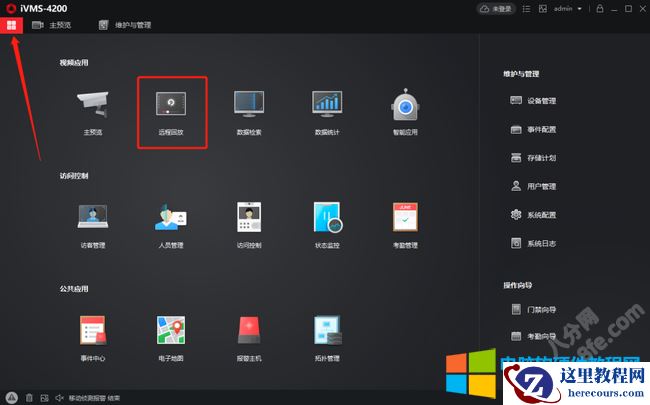Minimize the iVMS-4200 window
Image resolution: width=650 pixels, height=405 pixels.
pyautogui.click(x=615, y=9)
